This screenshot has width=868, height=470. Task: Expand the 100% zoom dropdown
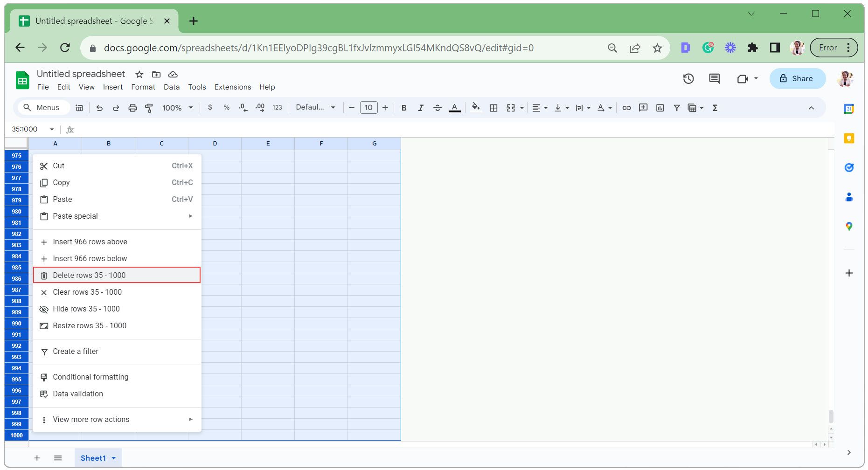(x=178, y=108)
